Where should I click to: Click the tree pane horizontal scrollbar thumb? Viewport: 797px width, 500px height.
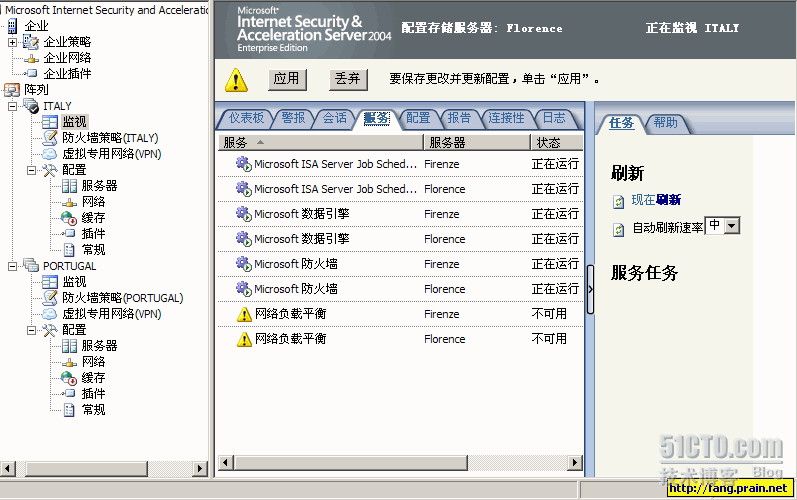tap(86, 468)
